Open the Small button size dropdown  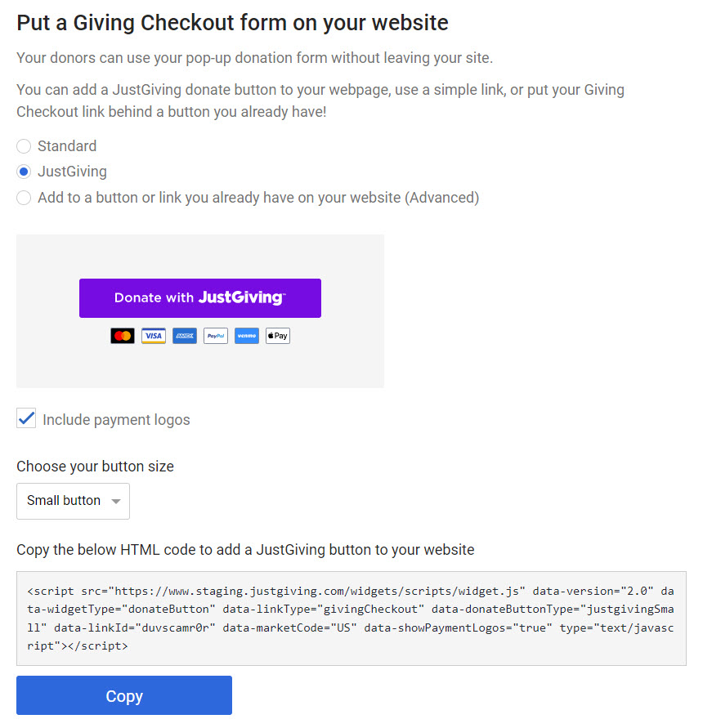(x=73, y=501)
